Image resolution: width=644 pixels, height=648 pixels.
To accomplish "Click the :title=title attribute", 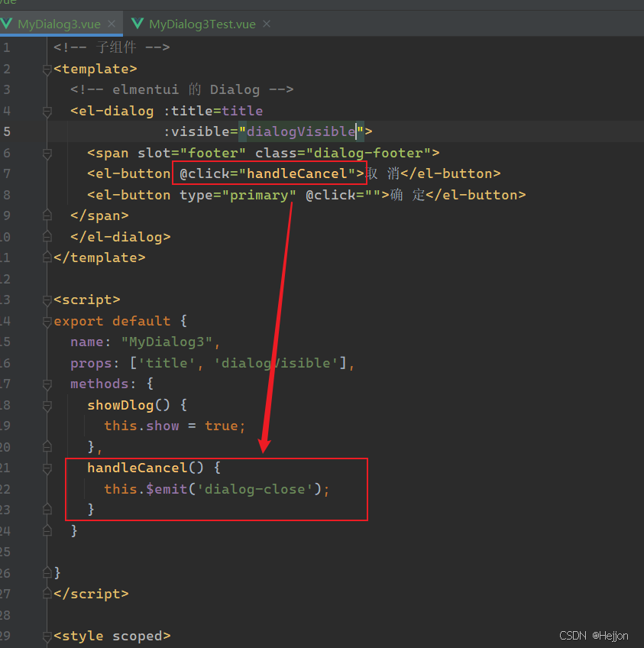I will 213,111.
